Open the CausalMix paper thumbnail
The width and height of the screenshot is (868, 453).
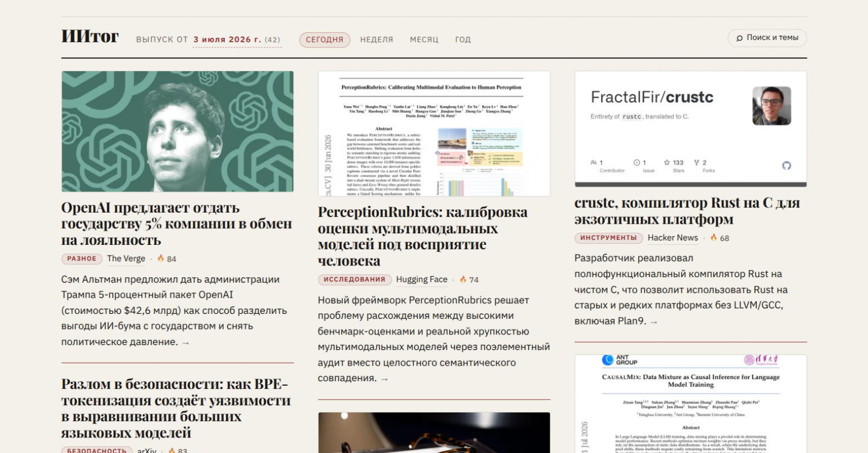[691, 404]
